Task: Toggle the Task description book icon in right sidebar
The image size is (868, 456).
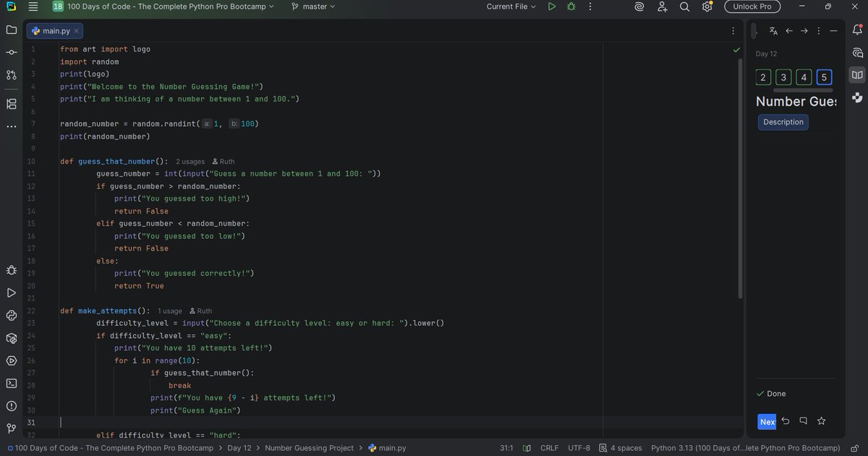Action: point(857,75)
